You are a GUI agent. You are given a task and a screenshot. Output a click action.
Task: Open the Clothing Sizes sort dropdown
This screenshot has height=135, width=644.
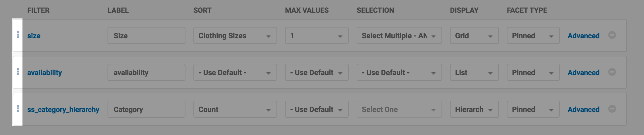pos(235,36)
